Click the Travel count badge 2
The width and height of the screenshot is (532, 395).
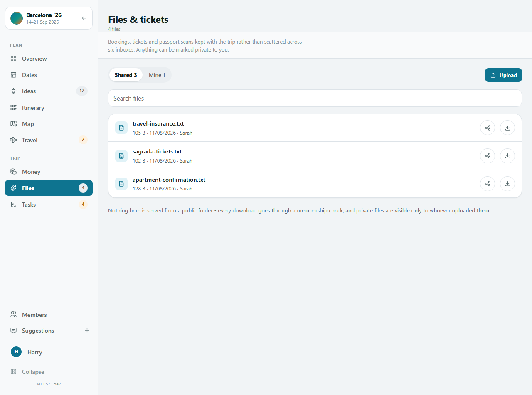pos(83,140)
